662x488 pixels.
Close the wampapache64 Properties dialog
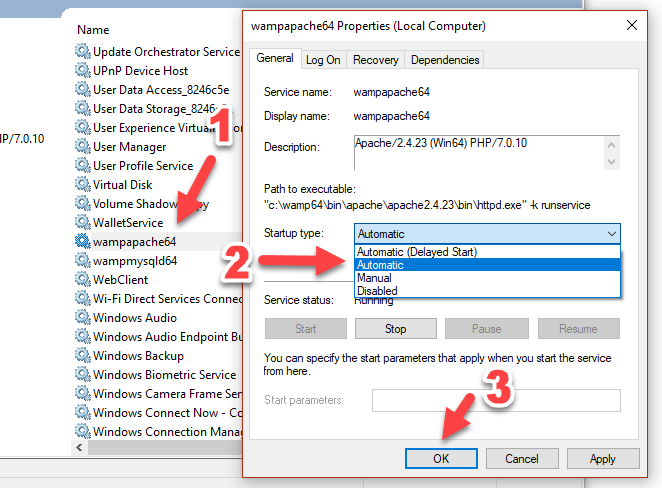tap(632, 25)
